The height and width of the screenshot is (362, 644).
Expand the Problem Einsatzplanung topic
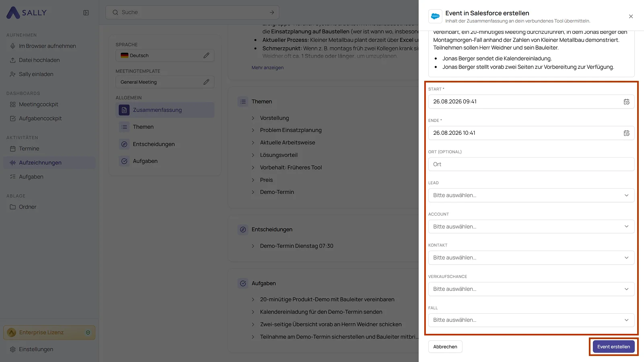[253, 130]
